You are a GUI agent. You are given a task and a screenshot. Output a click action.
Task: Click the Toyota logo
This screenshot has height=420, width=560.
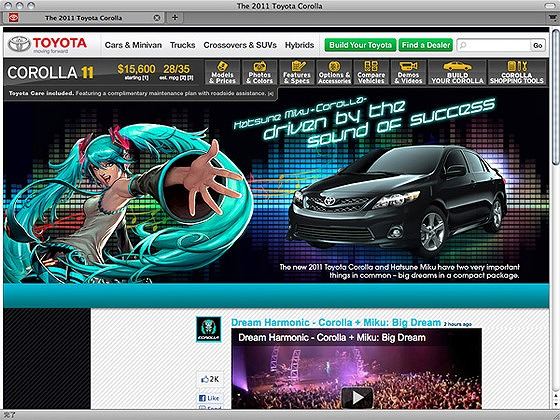[x=48, y=45]
